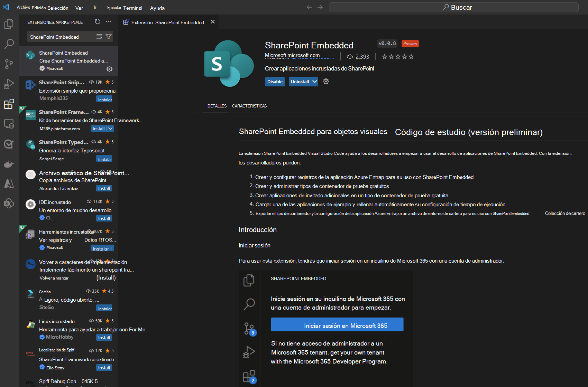Install the Linux incrustado extension
Screen dimensions: 588x387
pyautogui.click(x=104, y=338)
